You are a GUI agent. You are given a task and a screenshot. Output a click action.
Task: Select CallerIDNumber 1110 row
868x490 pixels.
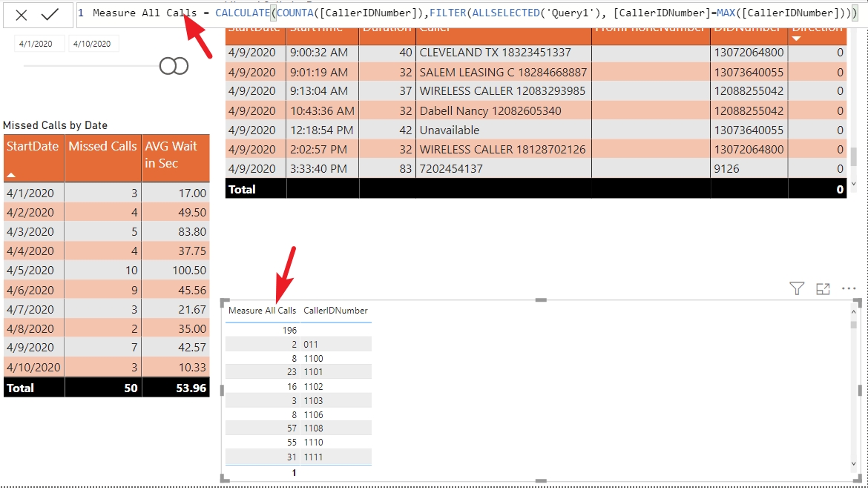(298, 443)
